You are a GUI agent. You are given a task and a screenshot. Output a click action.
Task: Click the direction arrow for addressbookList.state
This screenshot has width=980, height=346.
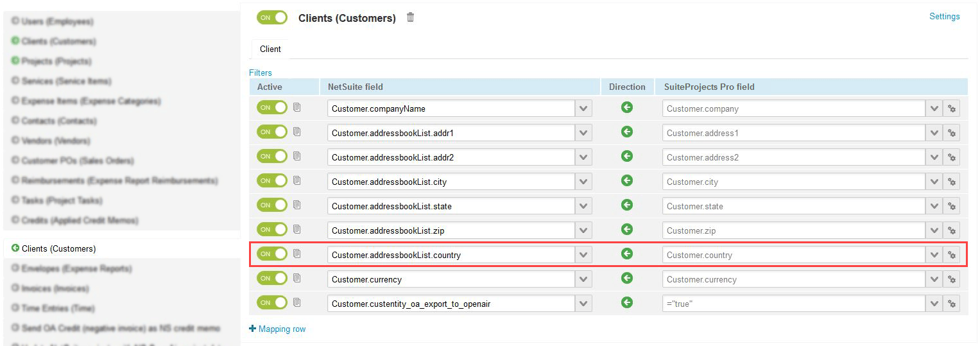(x=627, y=205)
